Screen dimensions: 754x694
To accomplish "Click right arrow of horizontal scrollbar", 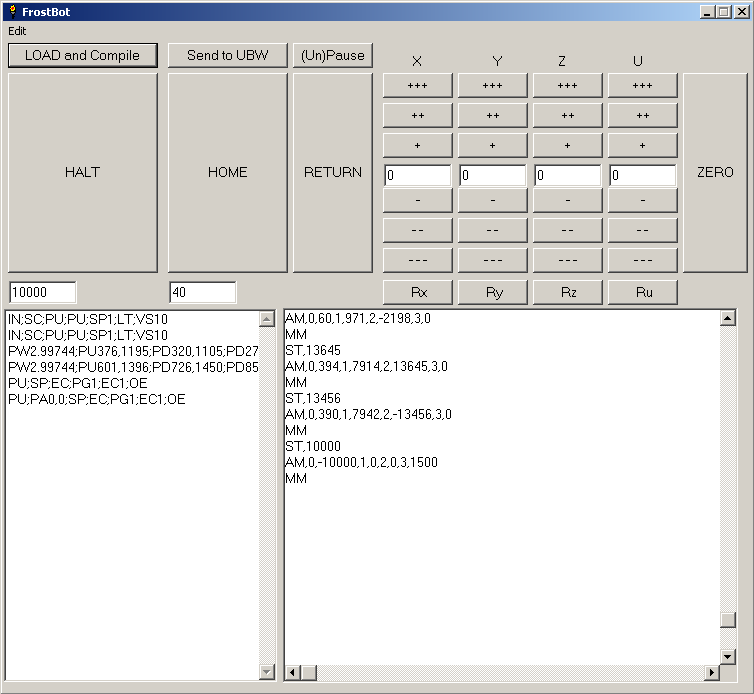I will tap(711, 672).
